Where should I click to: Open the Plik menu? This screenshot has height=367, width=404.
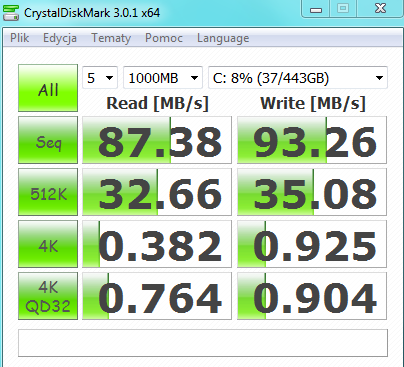tap(19, 38)
